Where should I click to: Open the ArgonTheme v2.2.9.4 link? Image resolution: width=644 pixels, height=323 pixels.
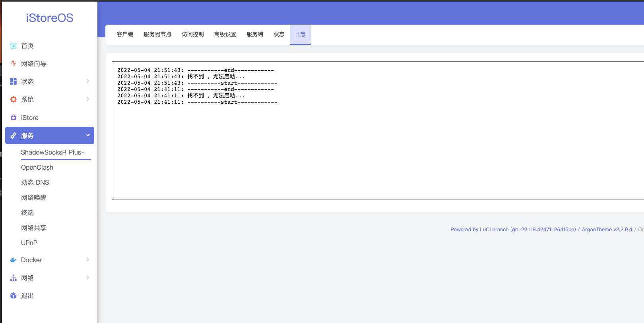pyautogui.click(x=607, y=229)
